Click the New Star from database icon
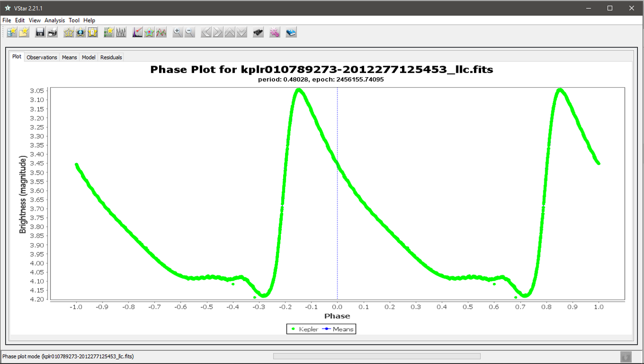This screenshot has width=644, height=364. pyautogui.click(x=11, y=33)
